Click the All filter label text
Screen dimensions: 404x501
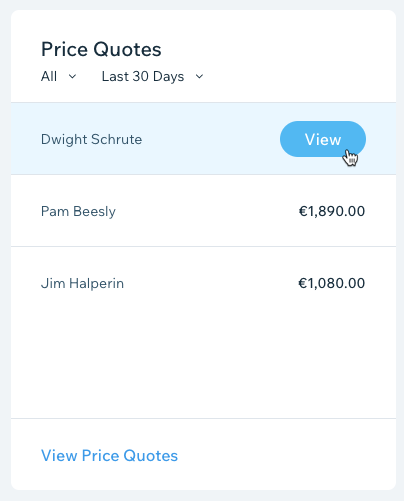click(49, 76)
